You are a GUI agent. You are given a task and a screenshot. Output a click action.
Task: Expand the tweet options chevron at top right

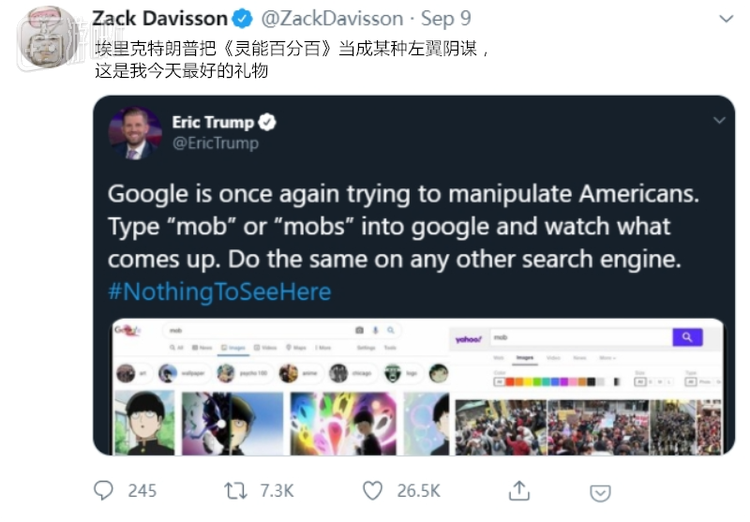pyautogui.click(x=726, y=19)
